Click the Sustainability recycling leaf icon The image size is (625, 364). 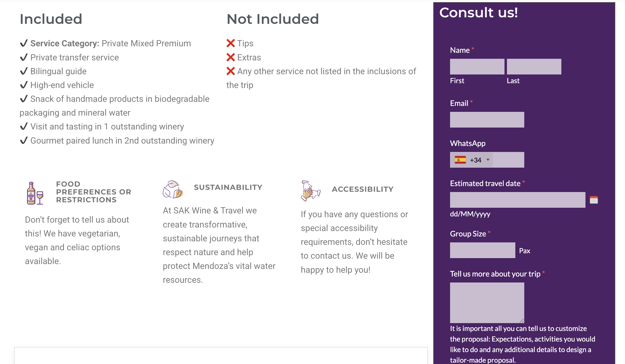click(173, 189)
